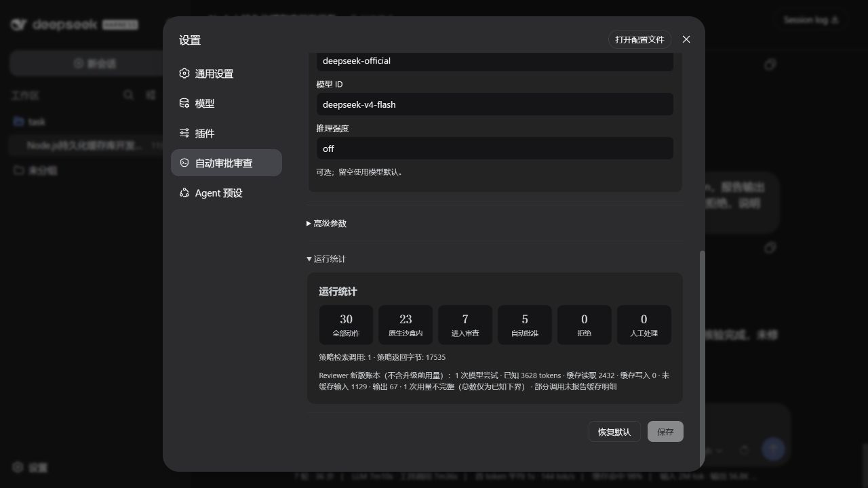Image resolution: width=868 pixels, height=488 pixels.
Task: Click the 可选;留空使用模型默认 hint text
Action: pos(359,172)
